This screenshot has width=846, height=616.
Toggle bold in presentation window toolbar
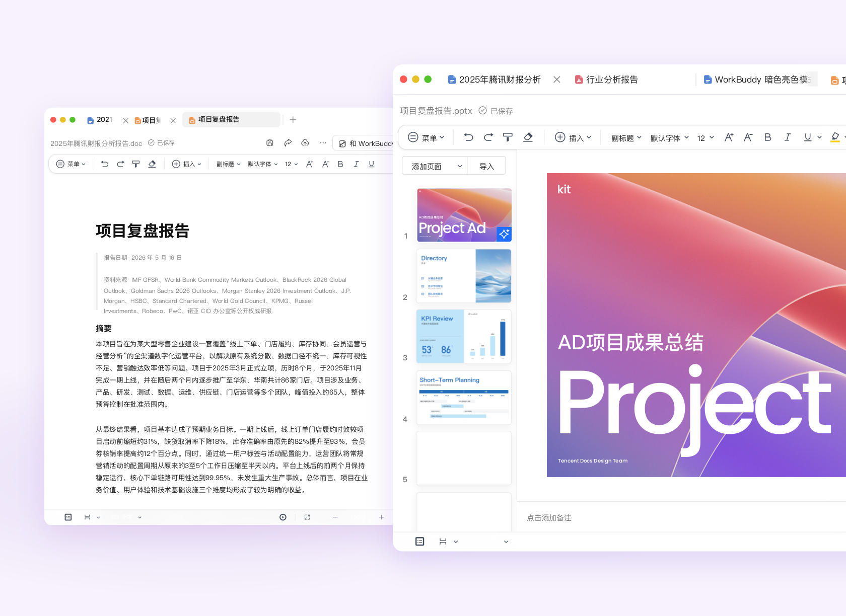[767, 137]
